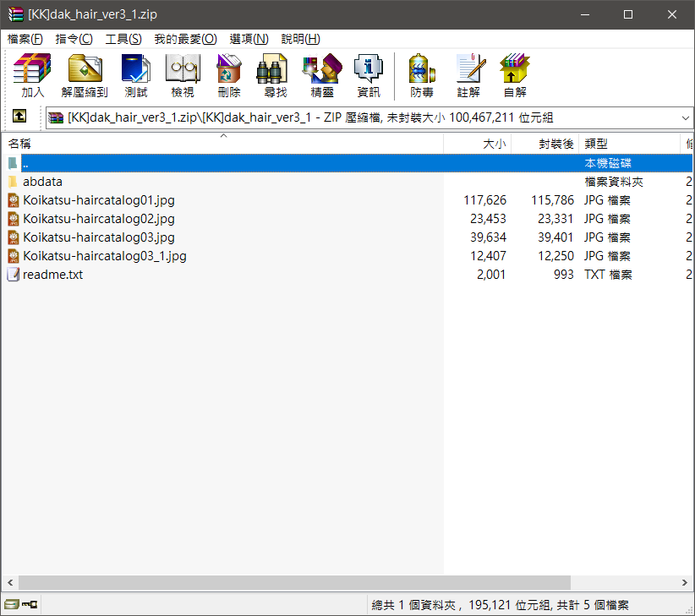
Task: Click the 尋找 (Find) binoculars icon
Action: pyautogui.click(x=275, y=75)
